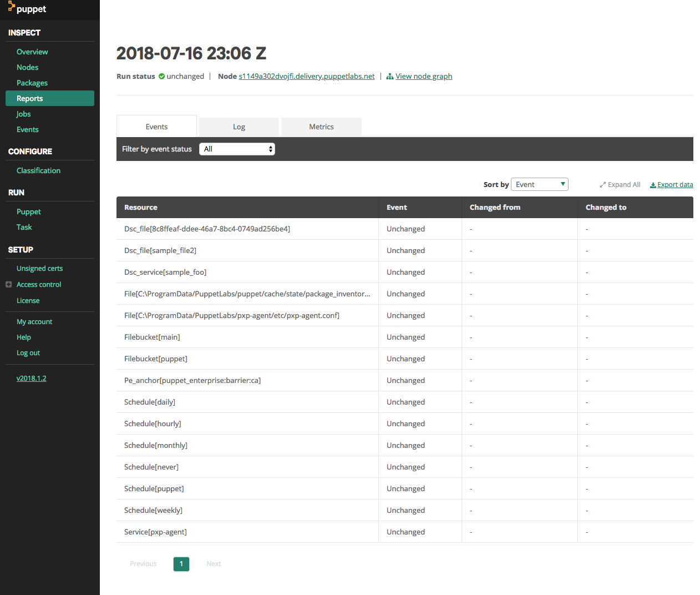Viewport: 700px width, 595px height.
Task: Open My account
Action: (x=34, y=321)
